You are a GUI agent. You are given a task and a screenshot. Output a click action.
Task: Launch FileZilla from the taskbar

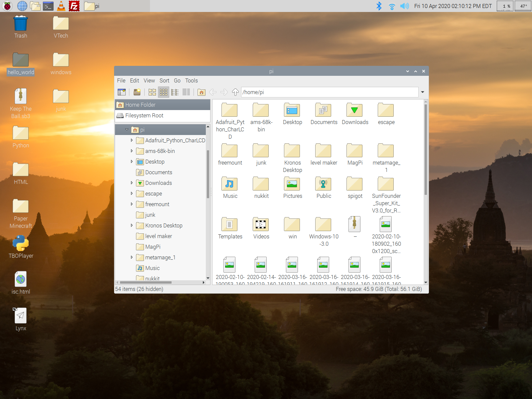click(x=74, y=6)
